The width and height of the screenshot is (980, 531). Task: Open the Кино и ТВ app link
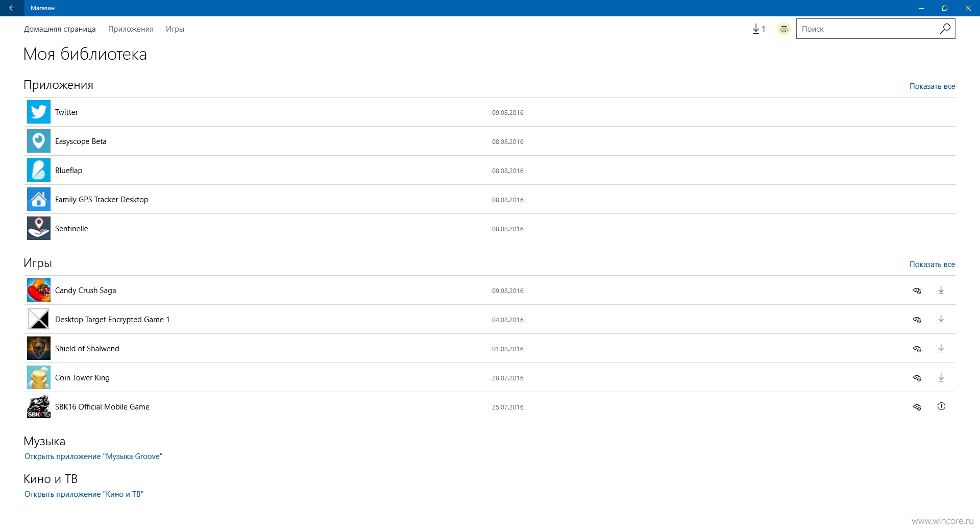point(84,494)
